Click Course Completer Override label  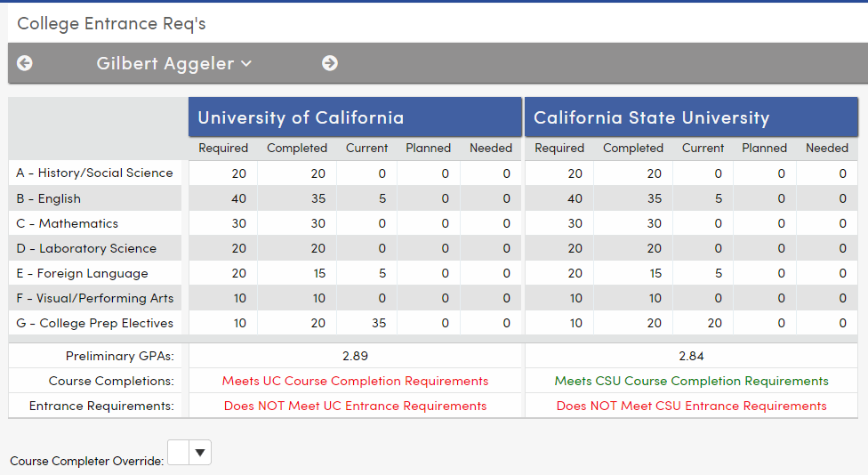point(87,461)
